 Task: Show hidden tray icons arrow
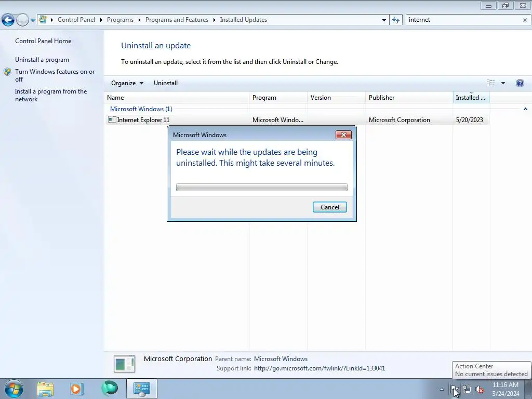click(442, 389)
